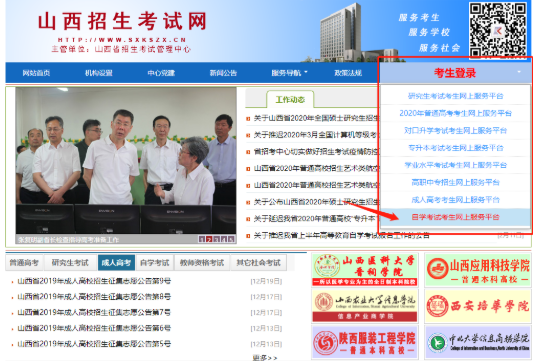Select 自学考试考生网上服务平台 highlighted entry
Viewport: 533px width, 361px height.
pos(455,217)
